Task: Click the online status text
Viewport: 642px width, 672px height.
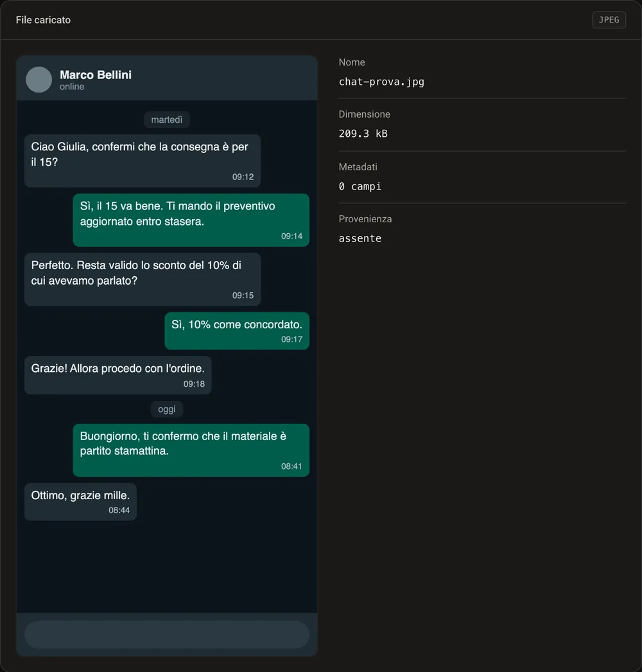Action: (x=71, y=87)
